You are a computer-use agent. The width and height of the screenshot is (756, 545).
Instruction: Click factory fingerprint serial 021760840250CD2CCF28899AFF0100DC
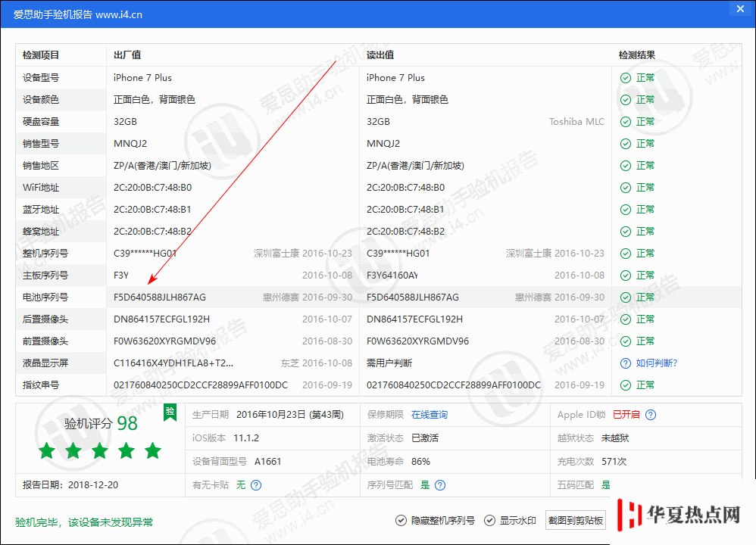coord(201,385)
